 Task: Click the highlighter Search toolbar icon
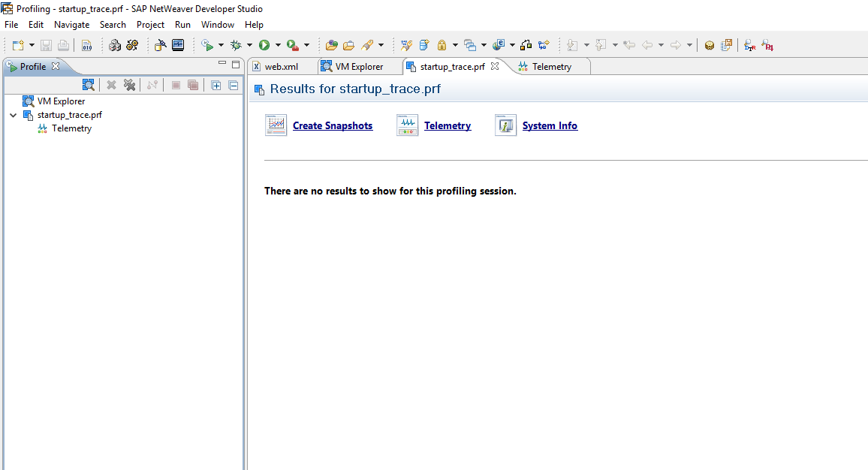(367, 45)
